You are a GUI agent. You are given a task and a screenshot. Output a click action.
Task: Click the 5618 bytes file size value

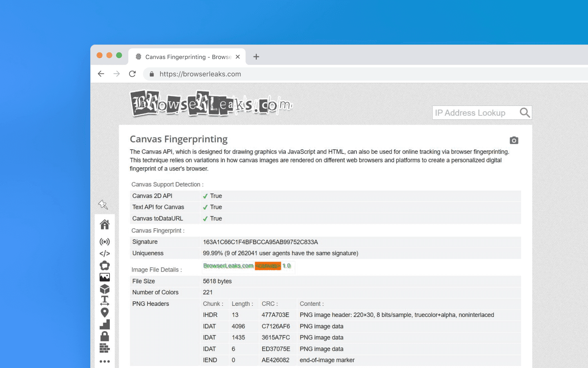point(217,281)
